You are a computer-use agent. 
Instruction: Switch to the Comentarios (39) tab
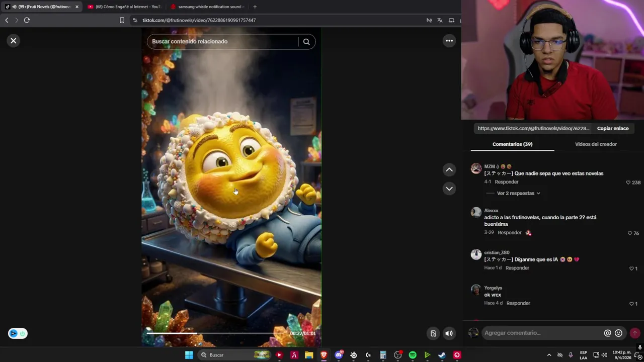(x=512, y=144)
